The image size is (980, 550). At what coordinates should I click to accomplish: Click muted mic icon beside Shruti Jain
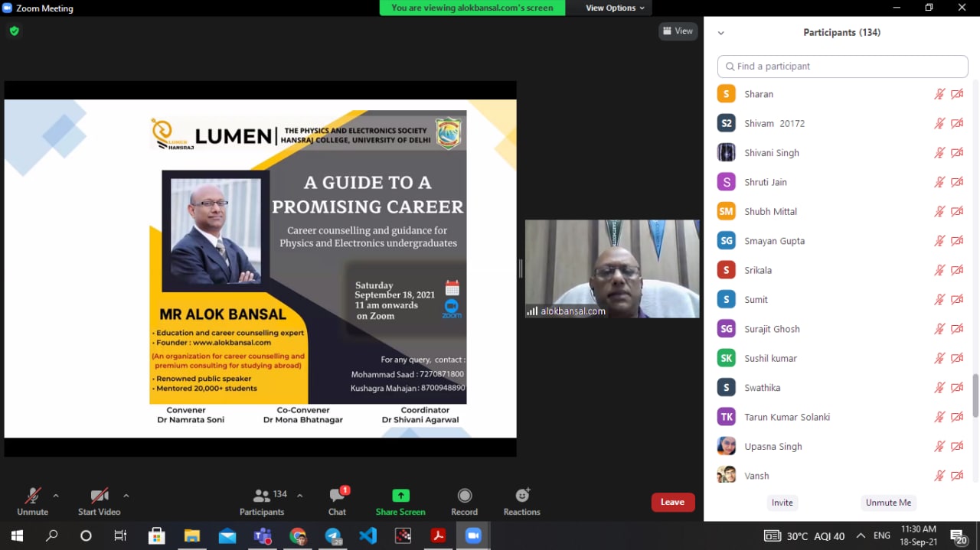pyautogui.click(x=939, y=182)
